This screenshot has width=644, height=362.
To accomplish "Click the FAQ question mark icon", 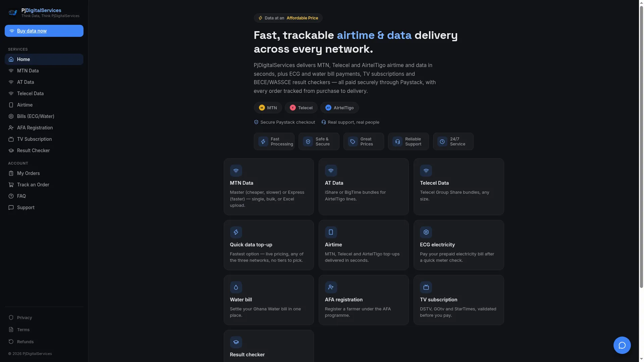I will click(11, 196).
